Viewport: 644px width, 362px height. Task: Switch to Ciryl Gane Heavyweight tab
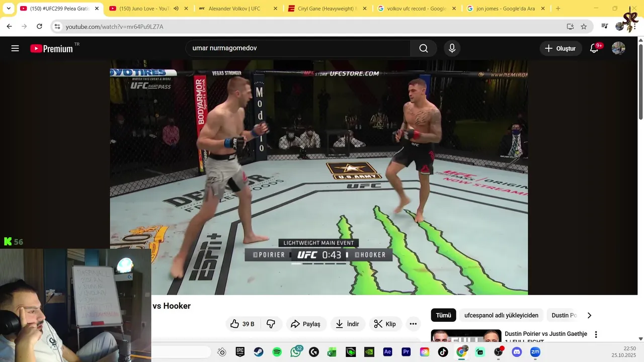[x=327, y=9]
